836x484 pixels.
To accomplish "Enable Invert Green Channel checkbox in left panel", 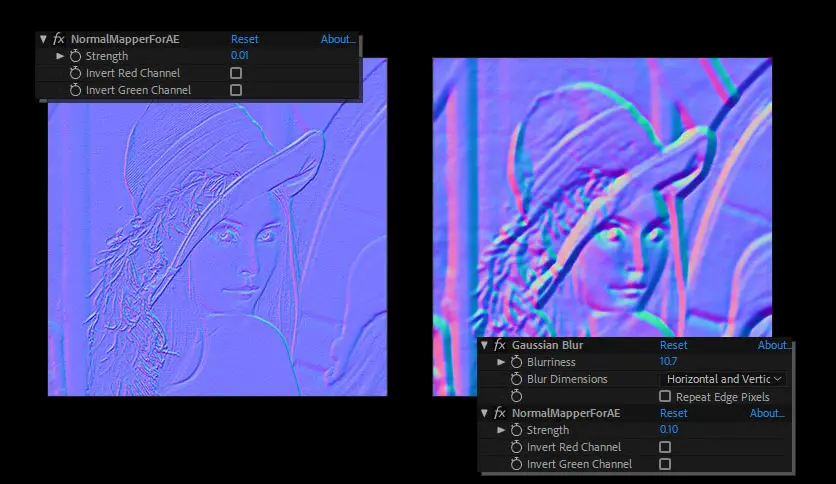I will [236, 90].
